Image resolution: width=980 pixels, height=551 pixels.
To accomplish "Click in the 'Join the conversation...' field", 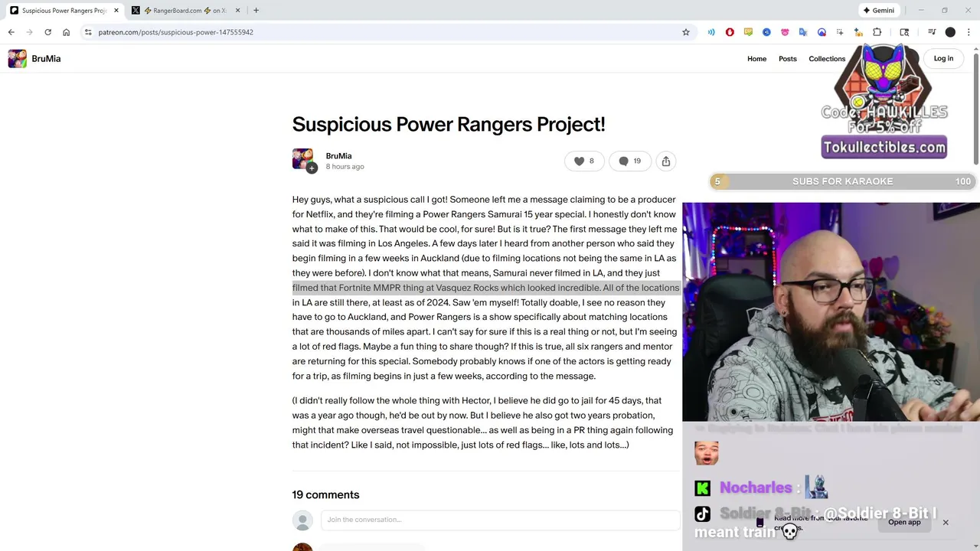I will pos(500,520).
